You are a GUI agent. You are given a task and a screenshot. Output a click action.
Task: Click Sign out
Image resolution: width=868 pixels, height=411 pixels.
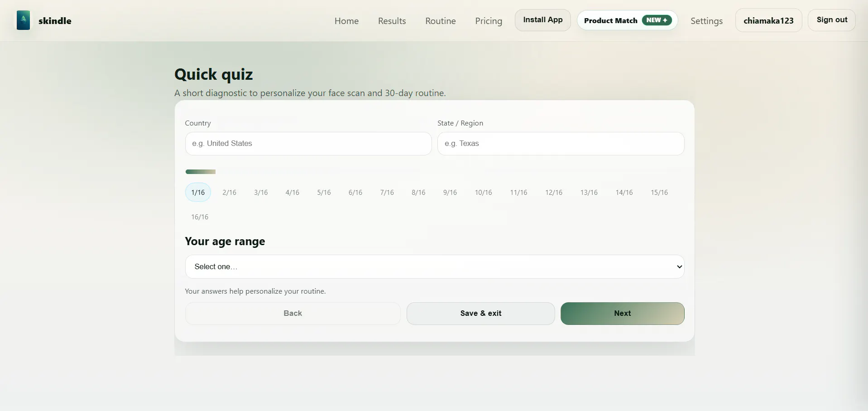point(832,20)
